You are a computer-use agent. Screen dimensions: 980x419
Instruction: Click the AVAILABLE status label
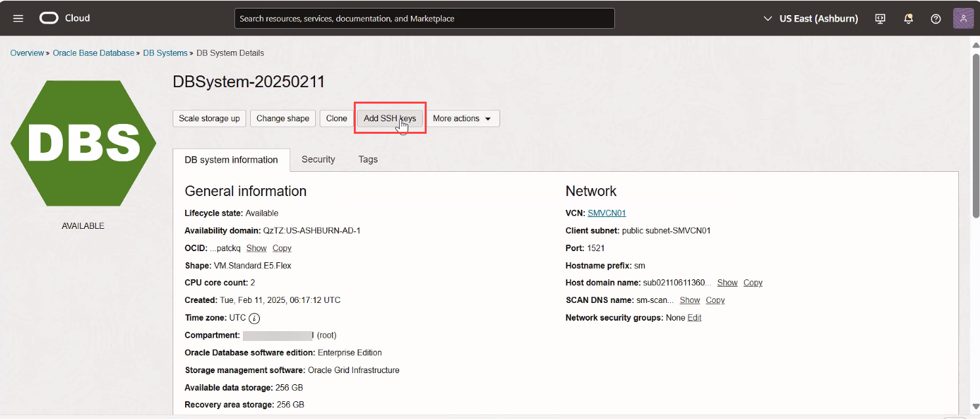(x=83, y=226)
